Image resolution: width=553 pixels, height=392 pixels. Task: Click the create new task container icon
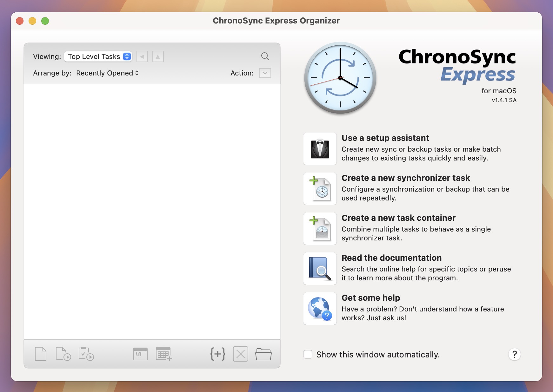pyautogui.click(x=320, y=228)
